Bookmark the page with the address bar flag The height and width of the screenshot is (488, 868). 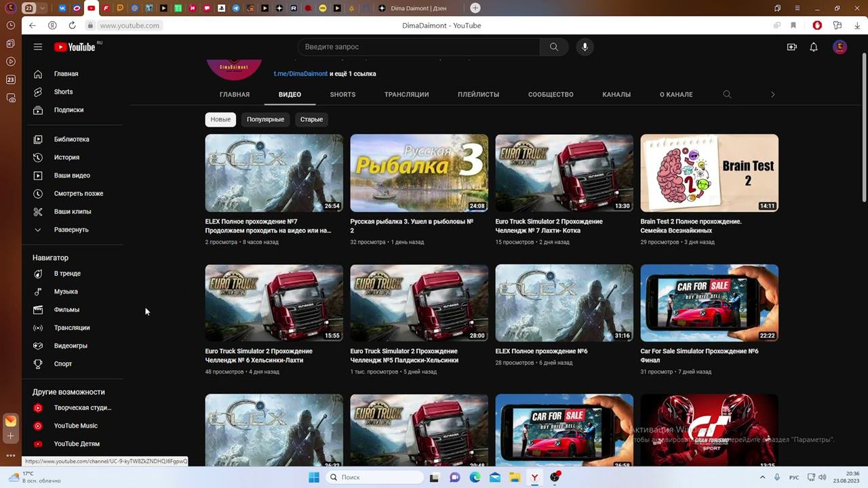coord(793,26)
